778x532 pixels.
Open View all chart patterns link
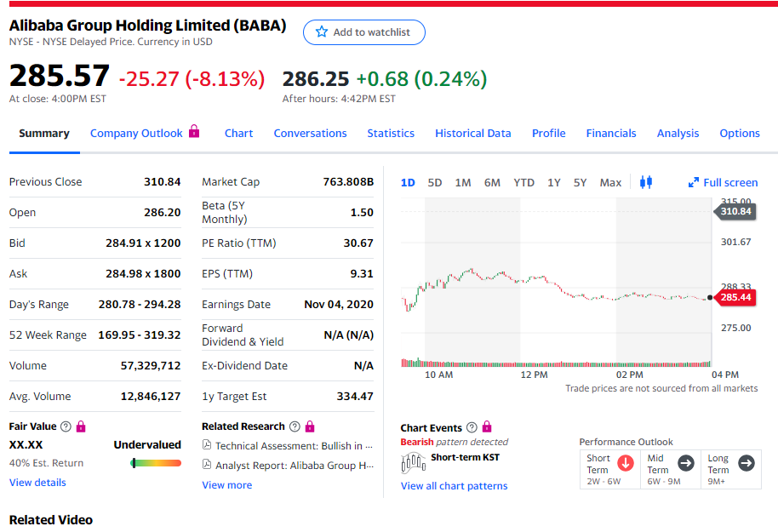coord(454,486)
